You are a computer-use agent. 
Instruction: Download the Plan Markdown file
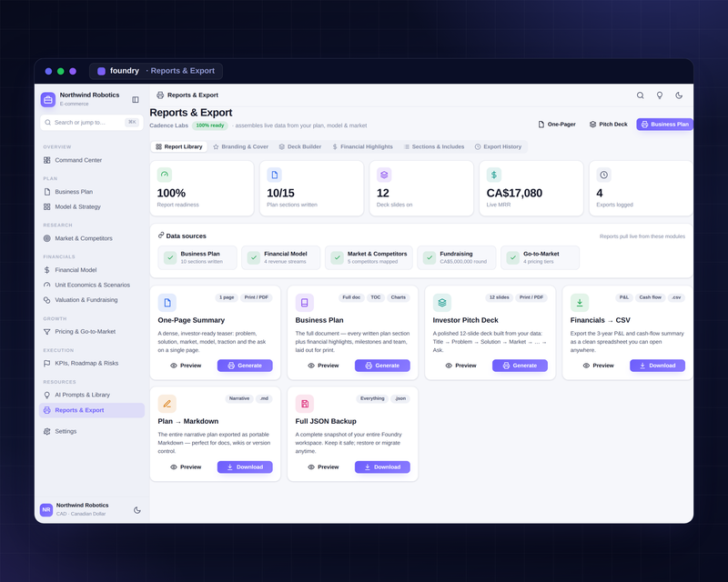point(245,467)
